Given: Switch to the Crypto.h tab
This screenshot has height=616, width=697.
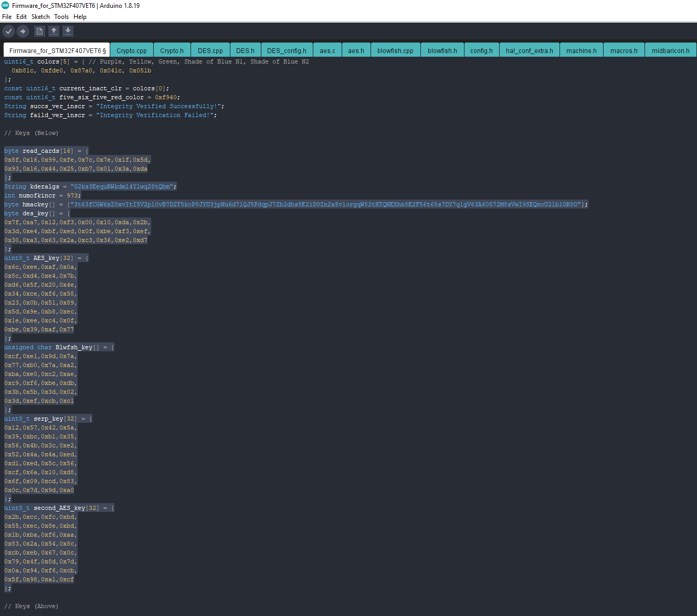Looking at the screenshot, I should pos(172,50).
